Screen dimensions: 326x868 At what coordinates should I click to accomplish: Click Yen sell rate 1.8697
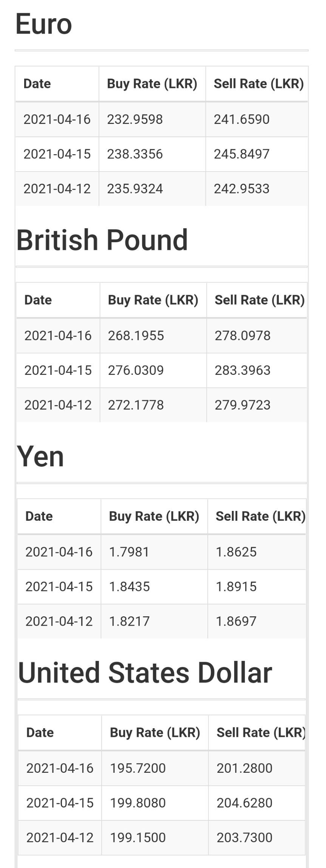(236, 622)
